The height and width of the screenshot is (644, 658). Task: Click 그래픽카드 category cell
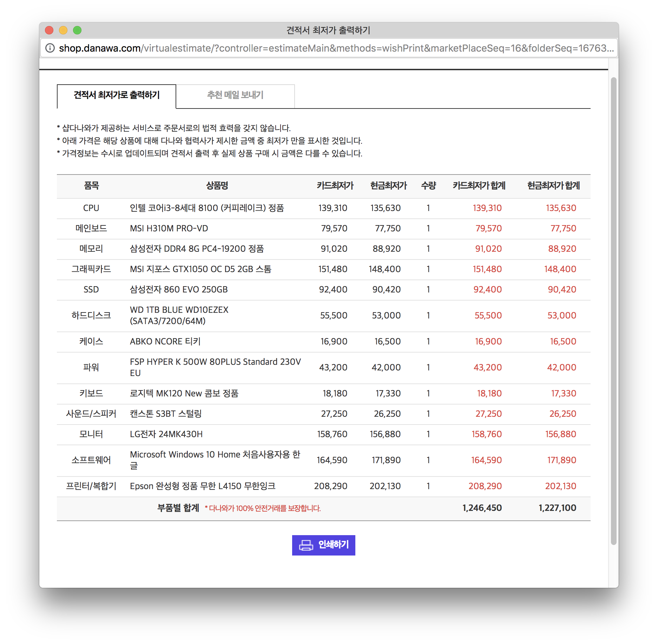[91, 269]
